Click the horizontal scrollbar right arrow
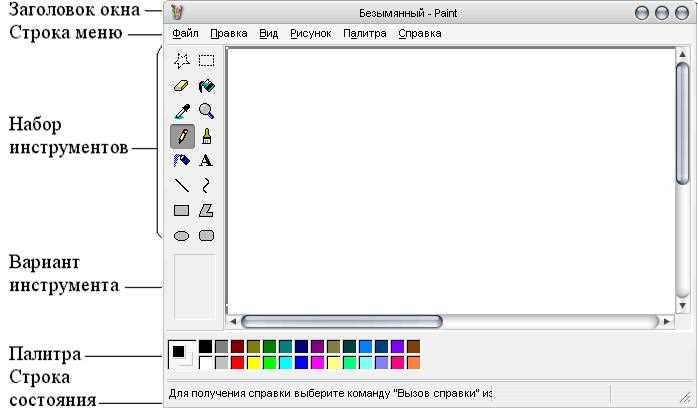Screen dimensions: 698x409 (666, 321)
